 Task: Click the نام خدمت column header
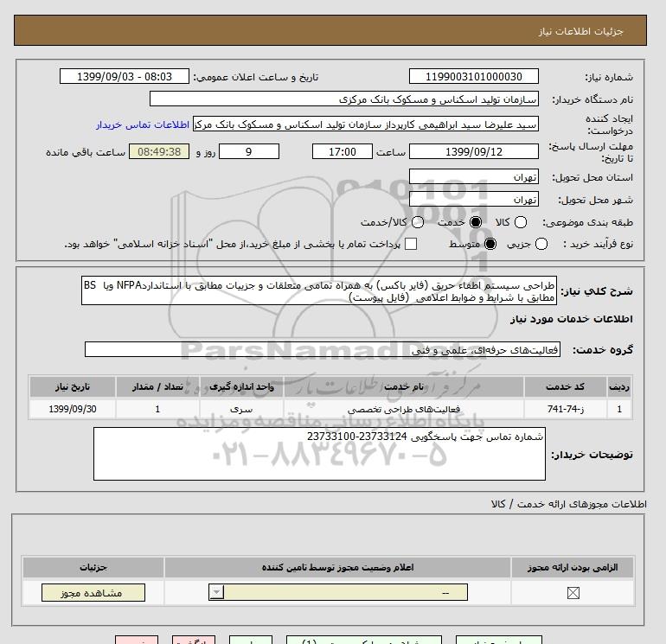[404, 386]
